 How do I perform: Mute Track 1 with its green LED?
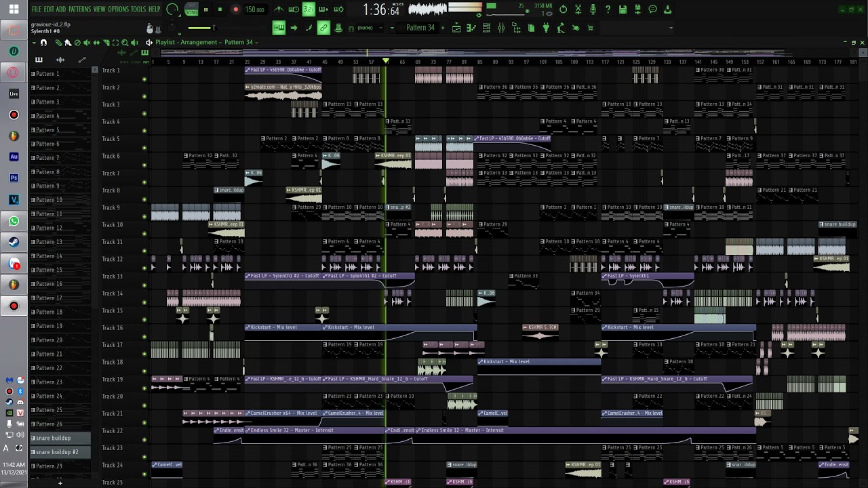pyautogui.click(x=144, y=79)
